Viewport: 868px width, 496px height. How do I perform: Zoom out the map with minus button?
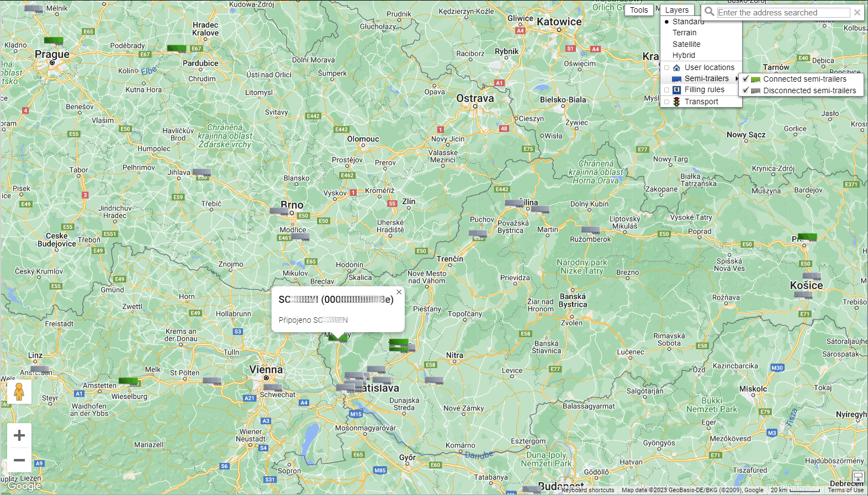click(19, 460)
